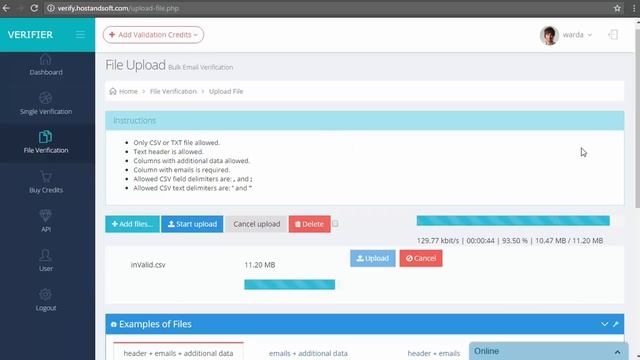640x360 pixels.
Task: Toggle the hamburger sidebar menu
Action: coord(80,35)
